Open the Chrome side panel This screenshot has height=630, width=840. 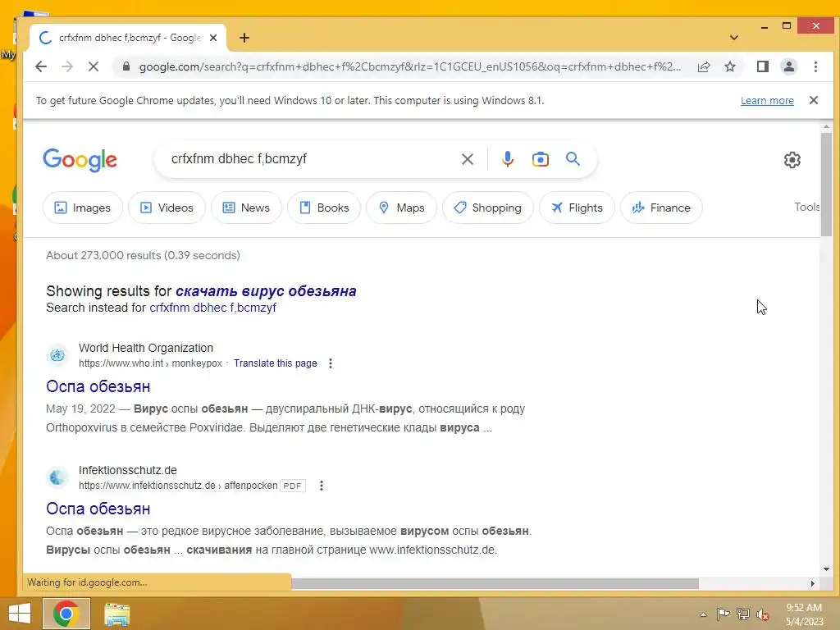tap(762, 66)
